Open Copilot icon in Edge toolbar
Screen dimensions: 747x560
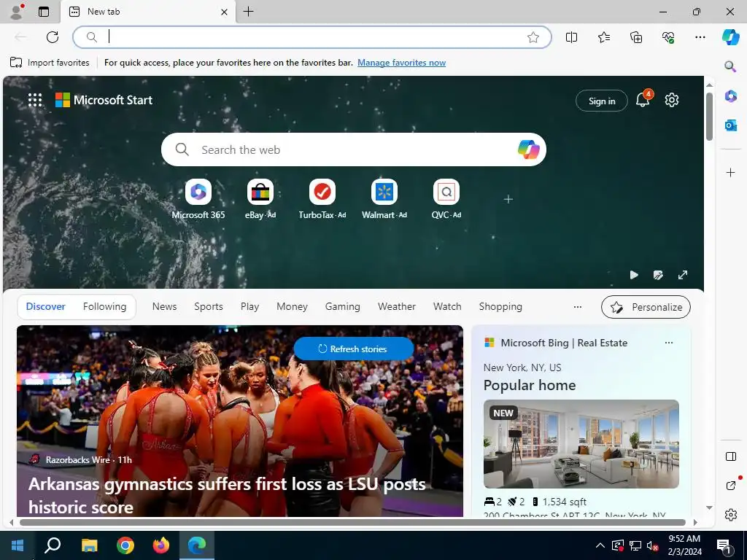(x=730, y=37)
